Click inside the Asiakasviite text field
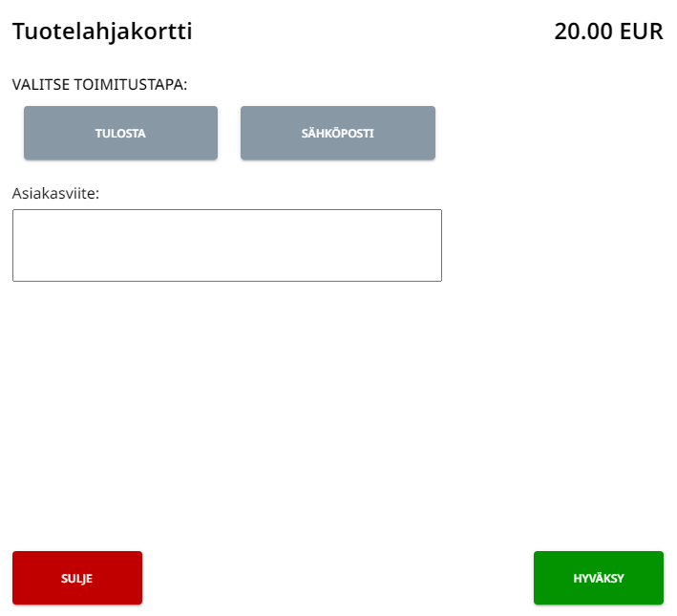 (226, 245)
